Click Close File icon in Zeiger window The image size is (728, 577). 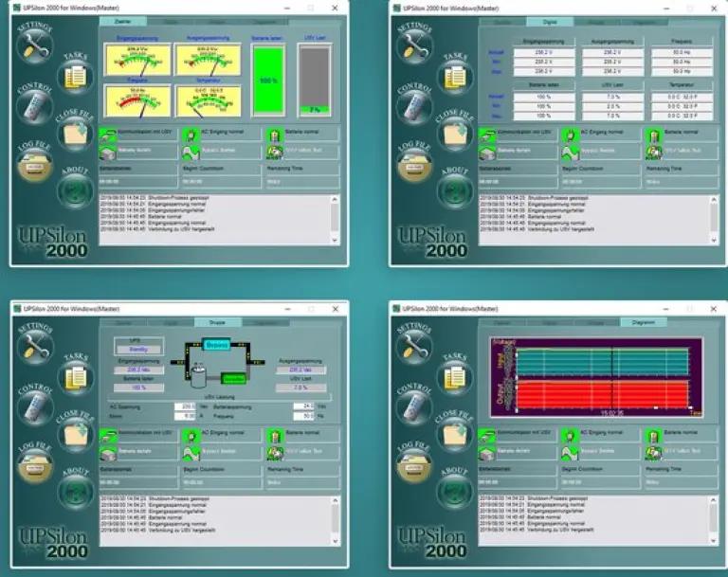75,135
